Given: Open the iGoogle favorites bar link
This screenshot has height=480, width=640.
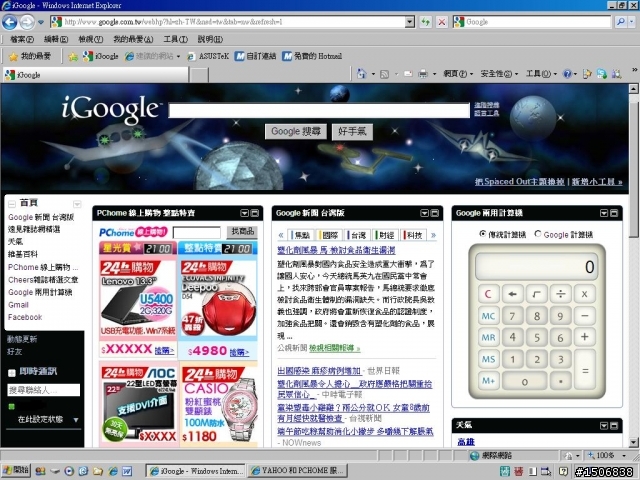Looking at the screenshot, I should (x=100, y=56).
